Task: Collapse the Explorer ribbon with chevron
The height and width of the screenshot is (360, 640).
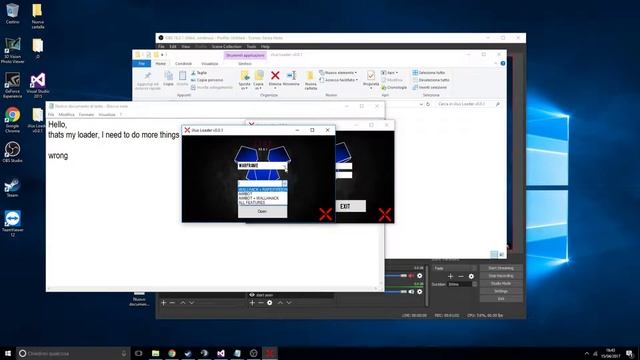Action: click(x=496, y=63)
